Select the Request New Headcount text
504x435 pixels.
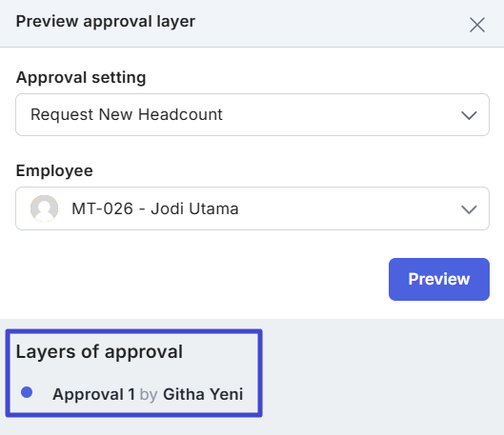coord(127,114)
